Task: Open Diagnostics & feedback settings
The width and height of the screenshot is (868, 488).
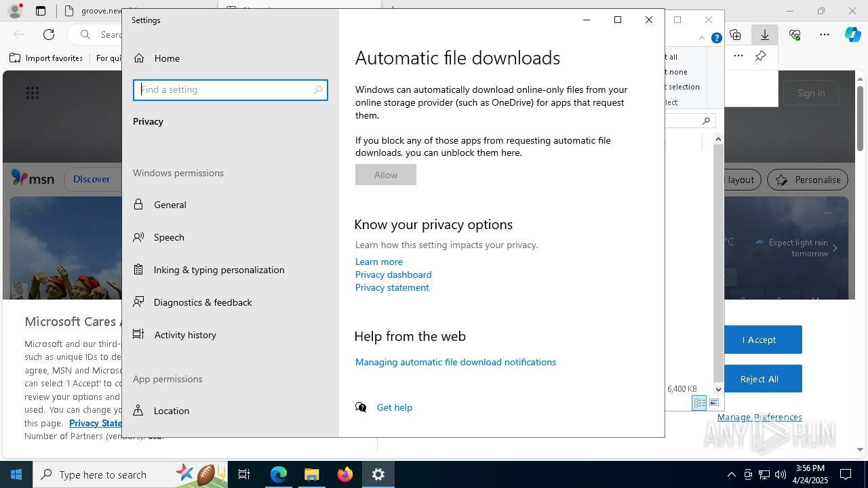Action: [x=193, y=302]
